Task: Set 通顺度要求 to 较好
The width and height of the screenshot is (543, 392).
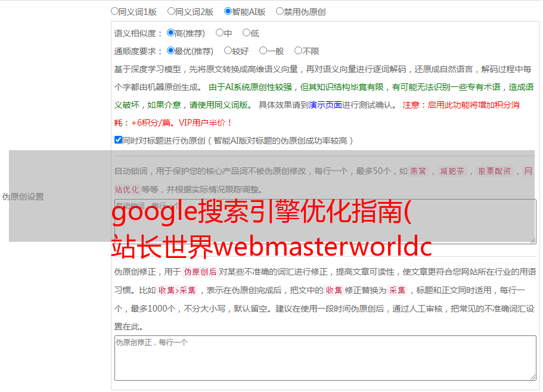Action: point(228,51)
